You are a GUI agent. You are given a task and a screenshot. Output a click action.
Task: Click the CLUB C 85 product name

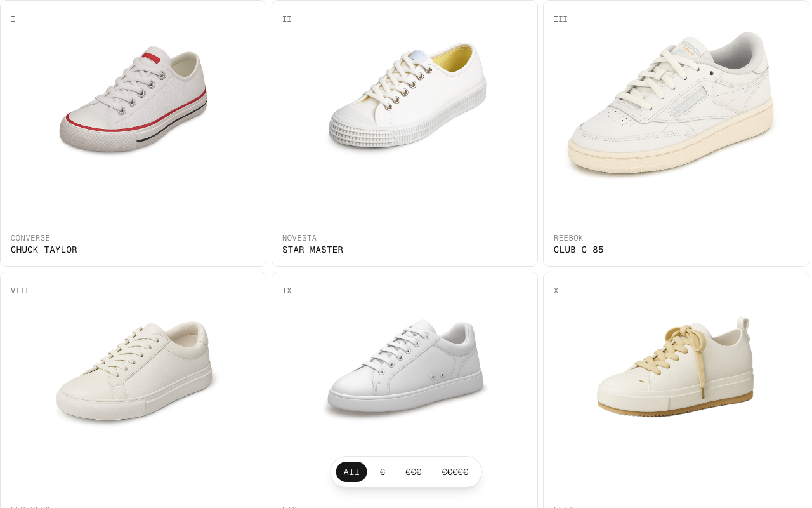point(579,250)
